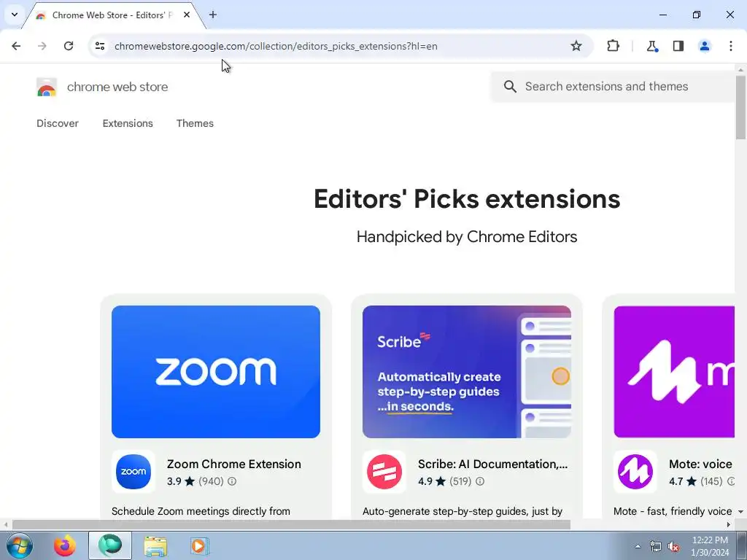Open Chrome Labs flask icon
Viewport: 747px width, 560px height.
tap(651, 46)
